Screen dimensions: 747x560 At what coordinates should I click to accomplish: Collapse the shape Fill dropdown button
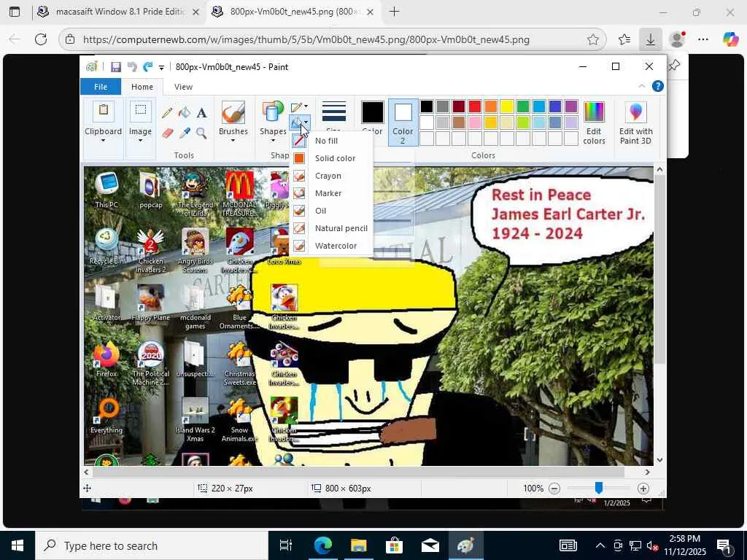[x=300, y=122]
